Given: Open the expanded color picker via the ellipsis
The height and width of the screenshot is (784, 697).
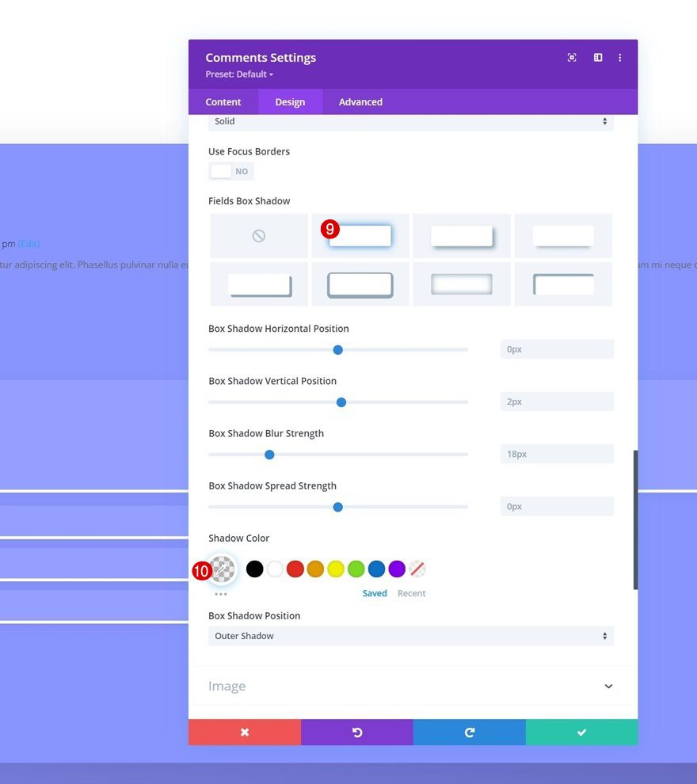Looking at the screenshot, I should point(220,592).
